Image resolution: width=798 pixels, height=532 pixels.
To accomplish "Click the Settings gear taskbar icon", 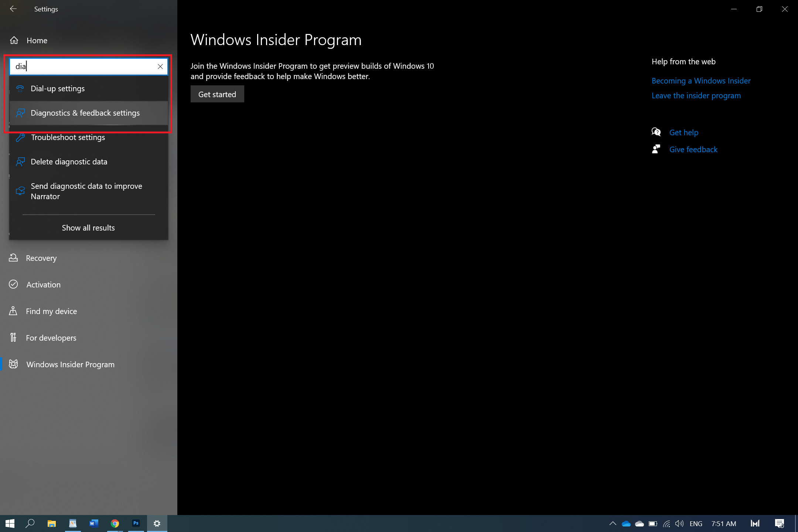I will click(157, 524).
